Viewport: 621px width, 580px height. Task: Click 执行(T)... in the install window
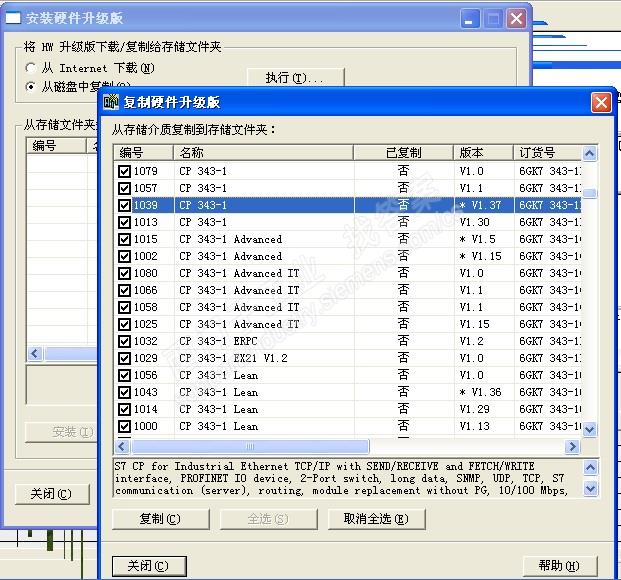click(295, 77)
